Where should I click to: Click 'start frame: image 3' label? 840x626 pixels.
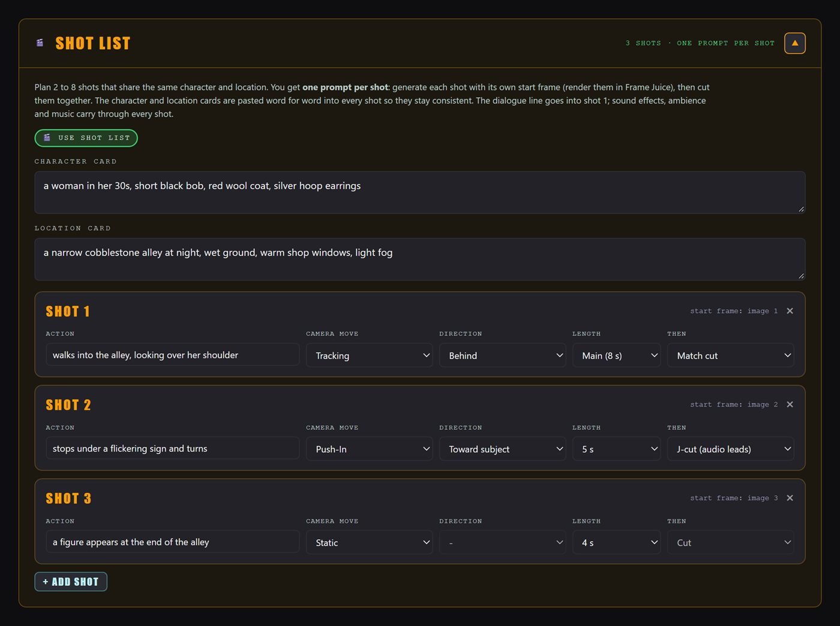[x=734, y=498]
